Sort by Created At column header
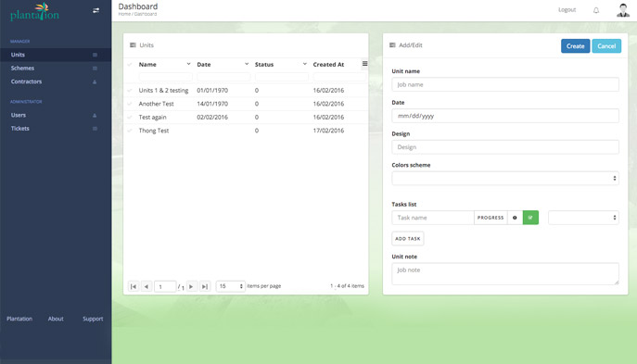Screen dimensions: 637x364 pos(328,65)
